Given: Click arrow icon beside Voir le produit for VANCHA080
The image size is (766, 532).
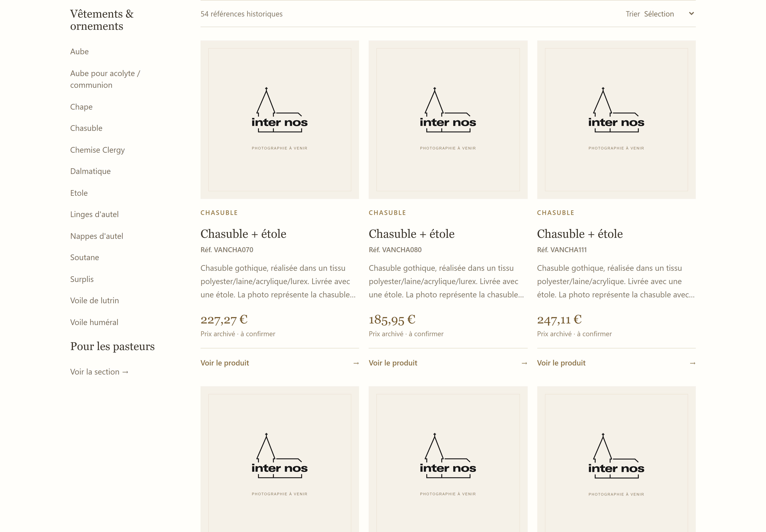Looking at the screenshot, I should pyautogui.click(x=524, y=363).
